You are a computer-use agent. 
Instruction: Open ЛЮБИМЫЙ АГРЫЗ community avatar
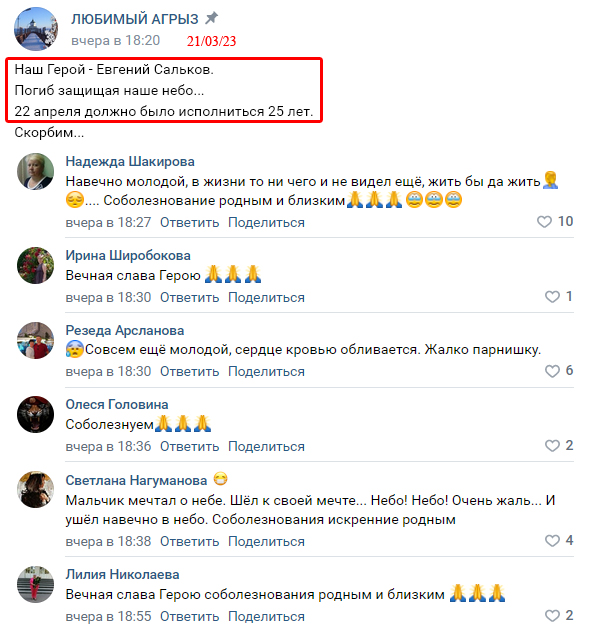pos(36,29)
